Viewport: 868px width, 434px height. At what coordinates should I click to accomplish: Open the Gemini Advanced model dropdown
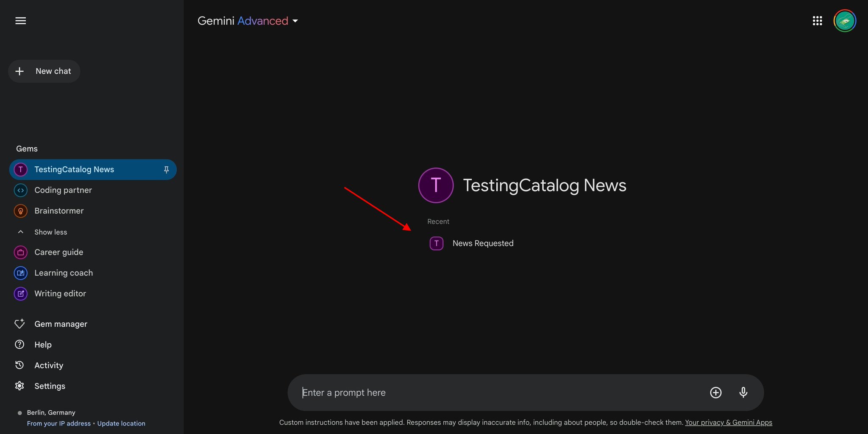248,21
